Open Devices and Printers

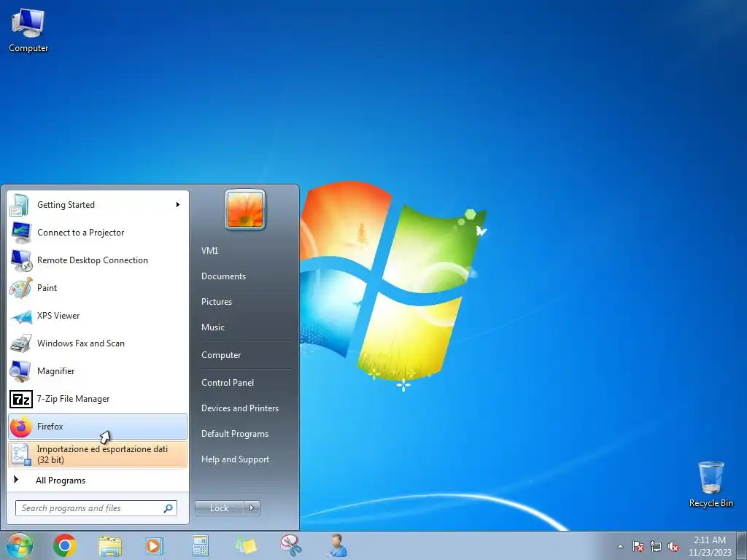[x=239, y=408]
